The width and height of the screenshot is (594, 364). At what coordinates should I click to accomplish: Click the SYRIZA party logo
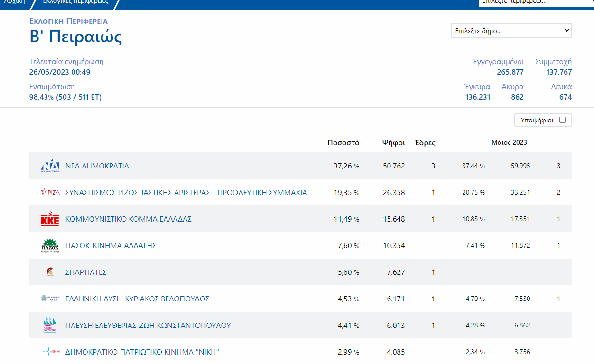coord(50,193)
